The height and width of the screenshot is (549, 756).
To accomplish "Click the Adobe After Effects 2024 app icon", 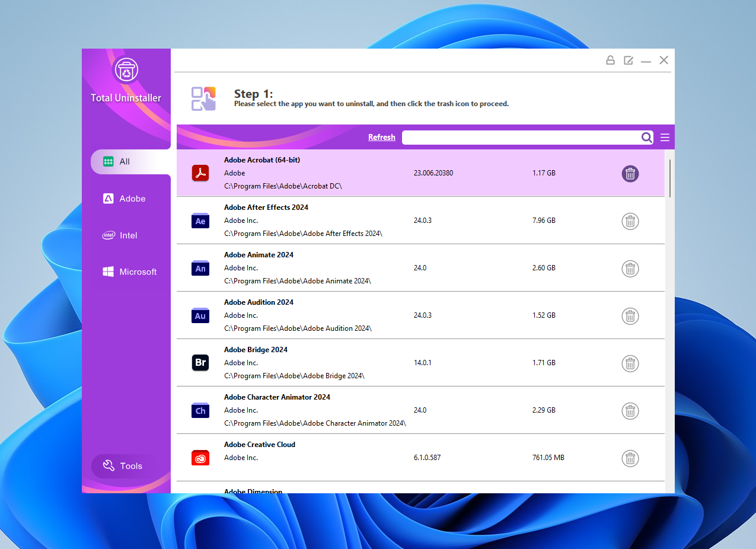I will pos(200,221).
